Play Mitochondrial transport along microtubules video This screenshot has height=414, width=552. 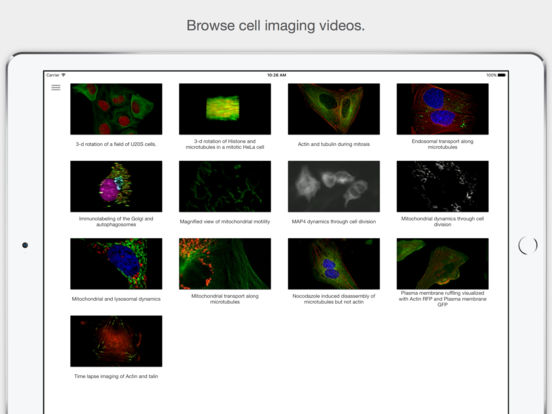pos(225,264)
